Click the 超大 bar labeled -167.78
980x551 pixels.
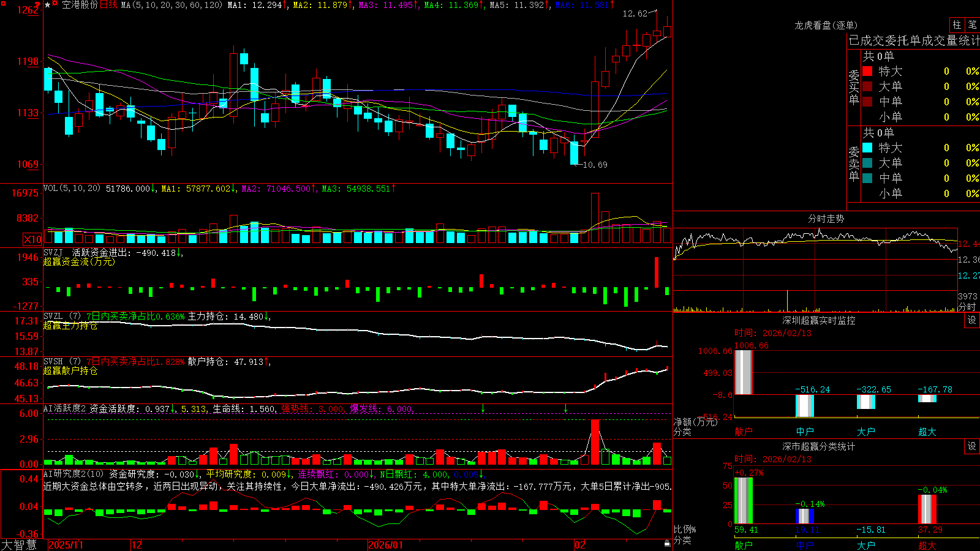pos(927,399)
